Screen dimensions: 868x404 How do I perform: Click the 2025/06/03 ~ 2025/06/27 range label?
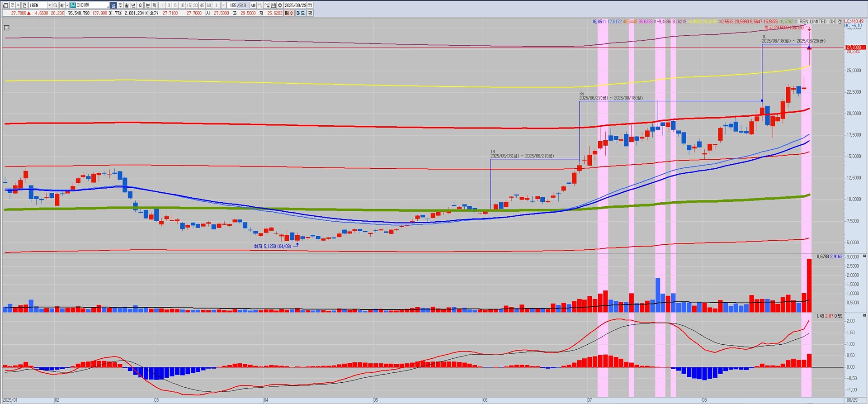tap(522, 156)
